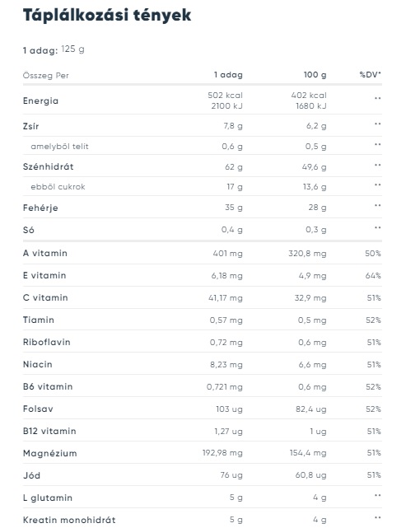
Task: Select the Niacin row label
Action: point(38,364)
